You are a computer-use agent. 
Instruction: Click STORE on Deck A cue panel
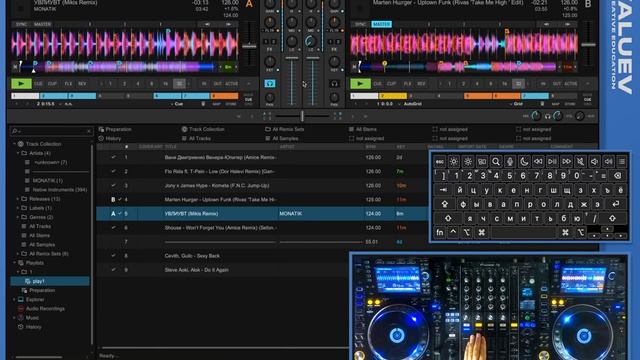click(x=231, y=104)
